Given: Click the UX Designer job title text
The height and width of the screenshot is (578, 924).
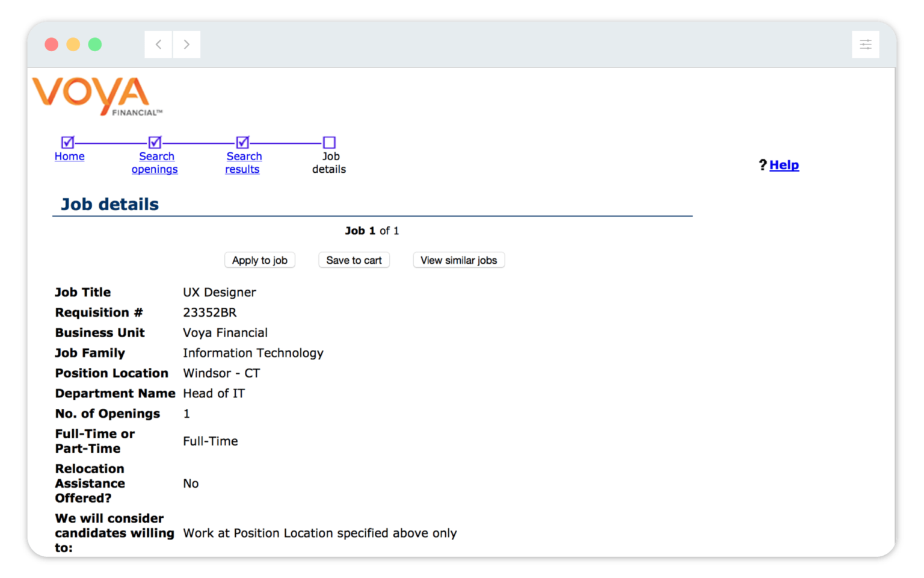Looking at the screenshot, I should (x=219, y=292).
